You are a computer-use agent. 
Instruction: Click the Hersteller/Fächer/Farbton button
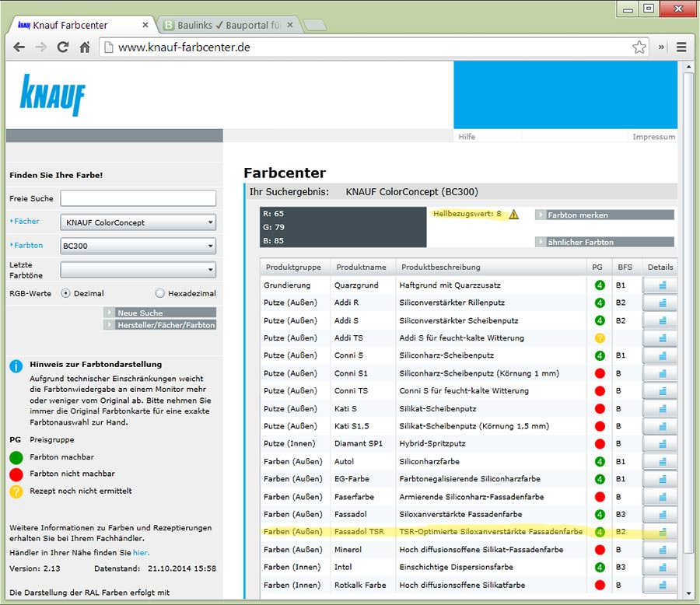tap(159, 324)
